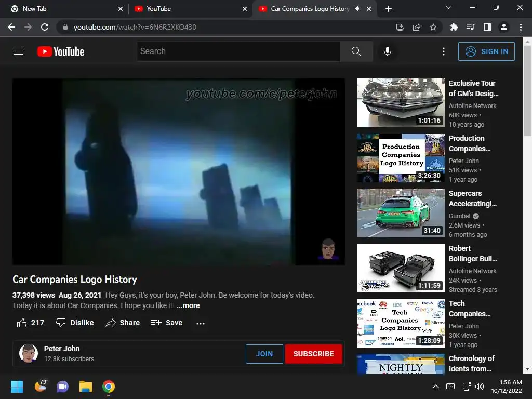Show hidden system tray icons
This screenshot has height=399, width=532.
tap(436, 387)
